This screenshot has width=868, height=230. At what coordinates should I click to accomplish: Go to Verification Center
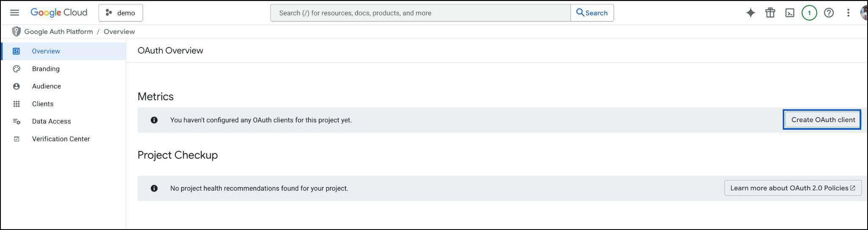(61, 139)
